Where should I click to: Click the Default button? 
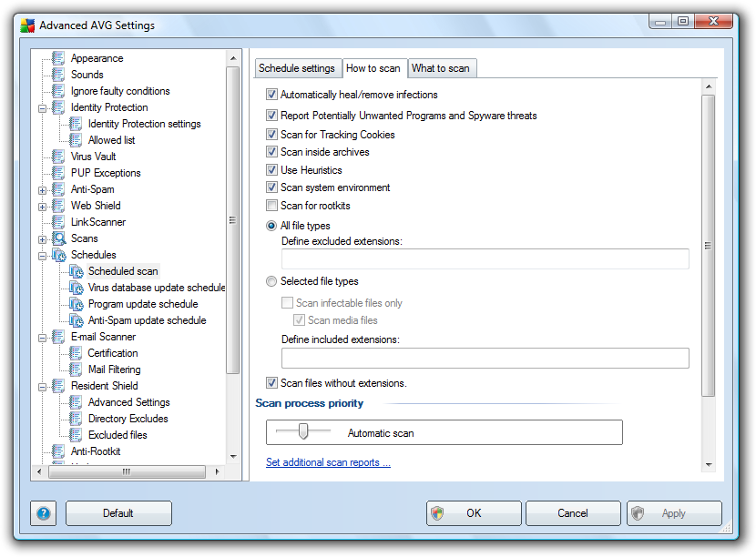tap(118, 513)
